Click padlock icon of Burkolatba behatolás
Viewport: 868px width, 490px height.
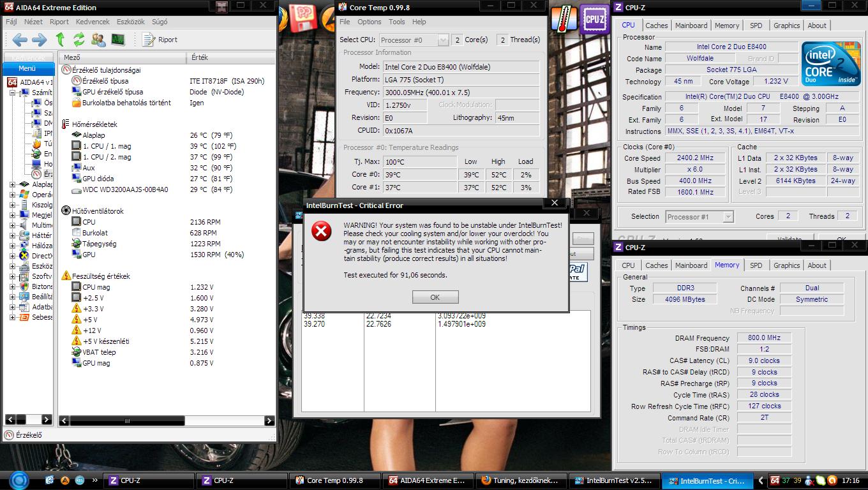77,103
